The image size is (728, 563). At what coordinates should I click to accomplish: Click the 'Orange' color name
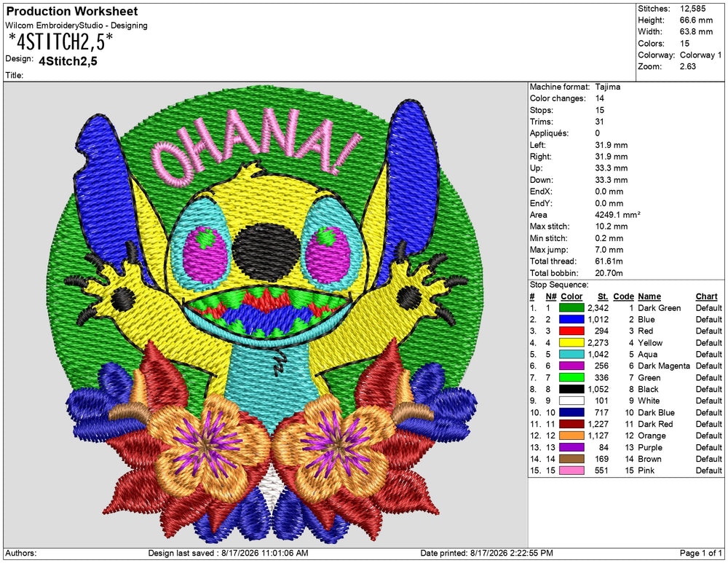tap(652, 436)
